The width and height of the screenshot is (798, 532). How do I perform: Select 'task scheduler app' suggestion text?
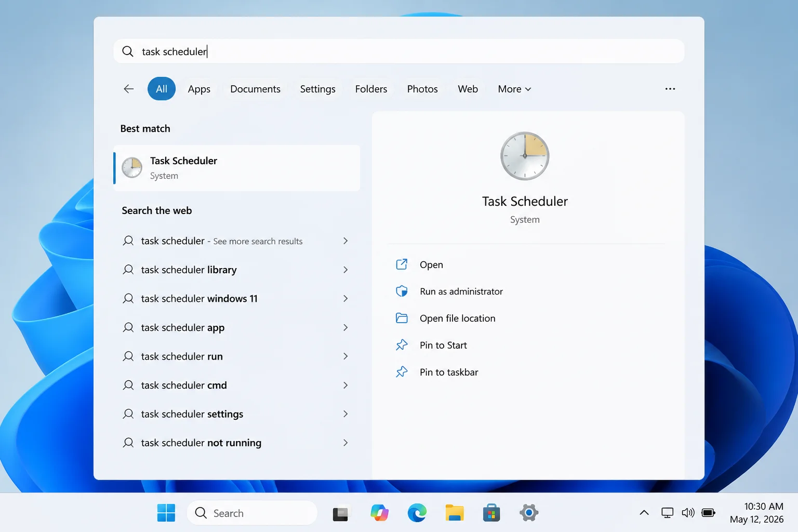coord(182,327)
